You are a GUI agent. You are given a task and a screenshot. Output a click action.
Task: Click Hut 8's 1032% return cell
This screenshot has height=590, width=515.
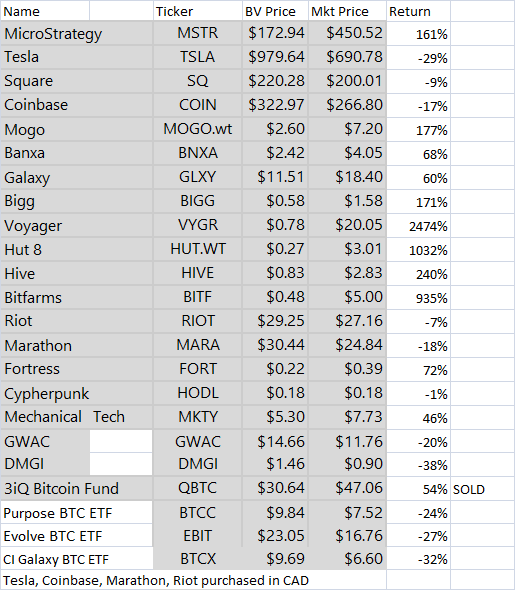tap(418, 249)
